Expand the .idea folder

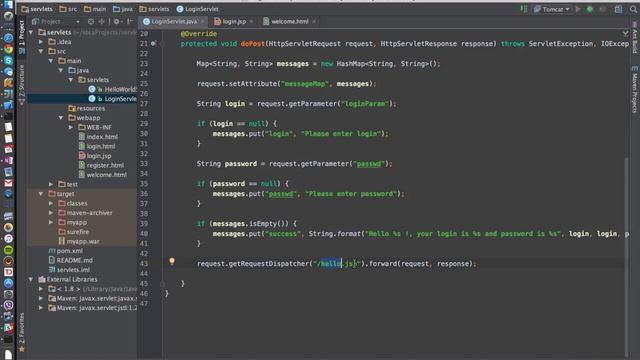coord(41,42)
